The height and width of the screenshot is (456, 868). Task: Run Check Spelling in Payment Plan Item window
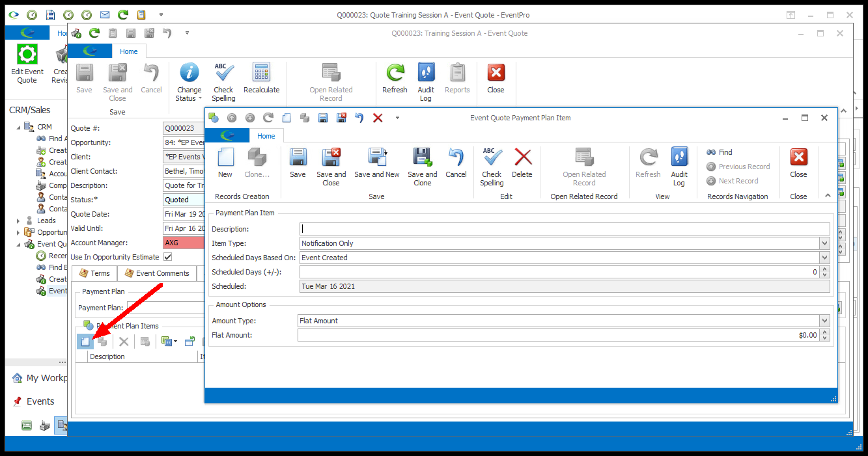pos(492,167)
